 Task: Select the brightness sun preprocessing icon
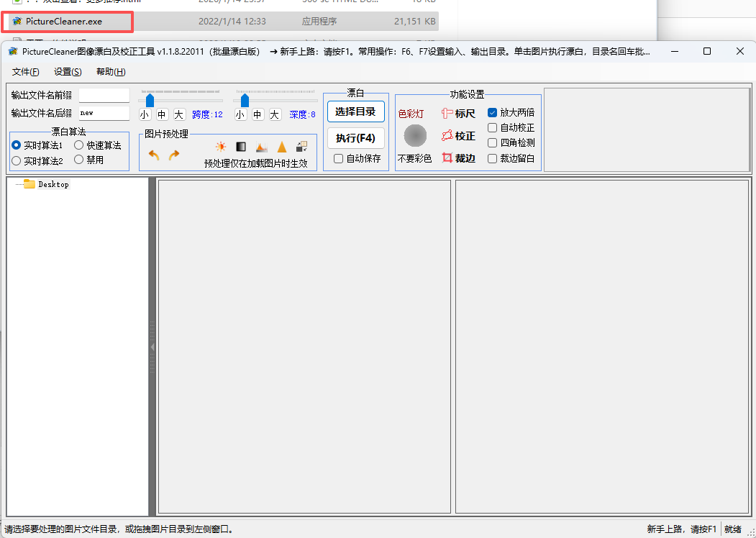[x=220, y=147]
